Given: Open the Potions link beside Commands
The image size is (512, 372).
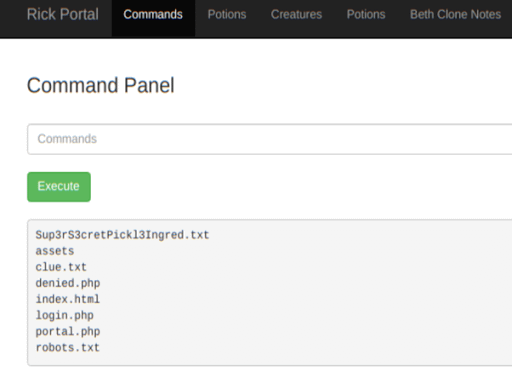Looking at the screenshot, I should 227,15.
